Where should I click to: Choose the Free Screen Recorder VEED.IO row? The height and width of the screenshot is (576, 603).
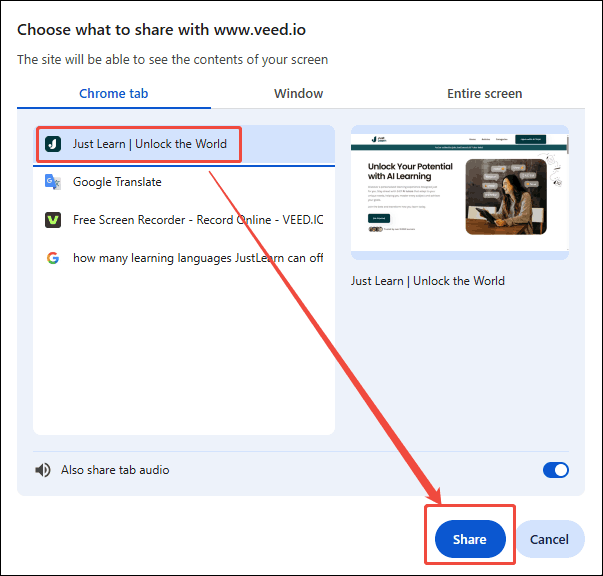tap(184, 220)
